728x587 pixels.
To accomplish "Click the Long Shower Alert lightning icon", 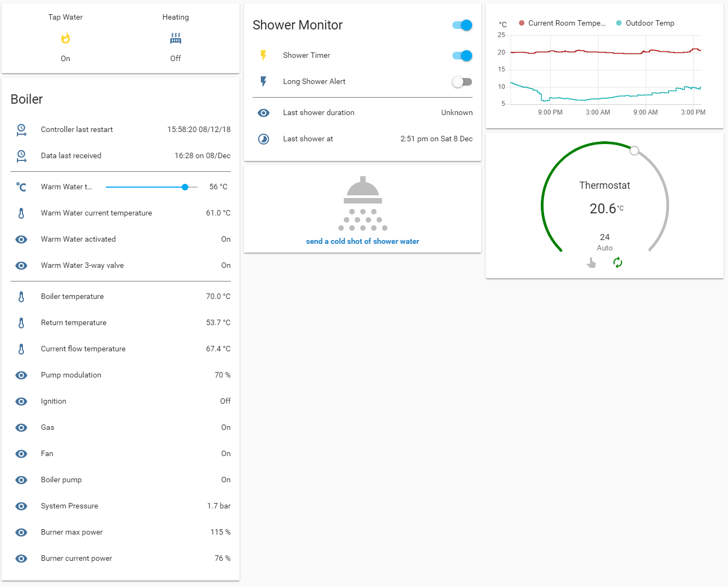I will pyautogui.click(x=264, y=81).
